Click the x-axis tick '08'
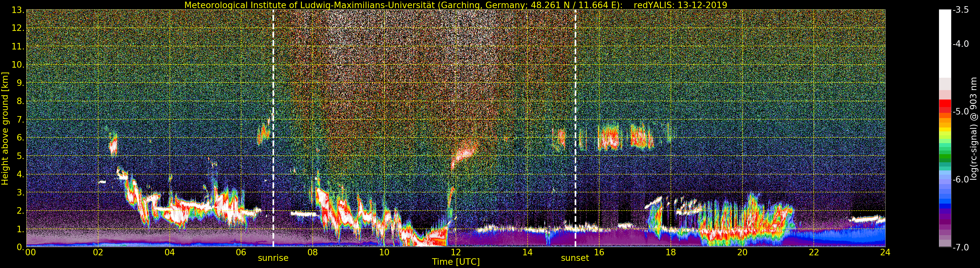The width and height of the screenshot is (980, 268). point(312,252)
